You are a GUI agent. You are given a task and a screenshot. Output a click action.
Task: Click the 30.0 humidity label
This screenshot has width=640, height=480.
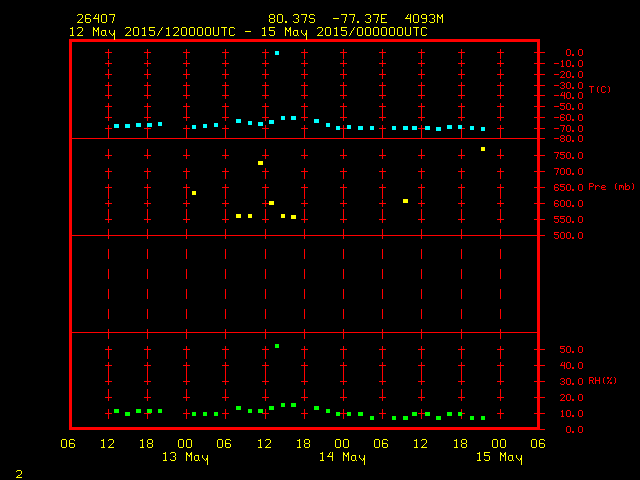click(x=571, y=382)
